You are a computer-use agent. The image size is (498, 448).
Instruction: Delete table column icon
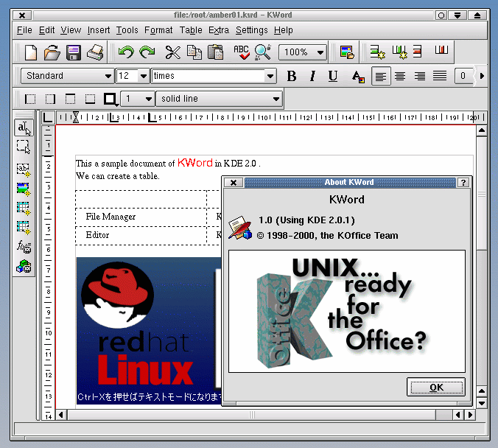pos(441,49)
